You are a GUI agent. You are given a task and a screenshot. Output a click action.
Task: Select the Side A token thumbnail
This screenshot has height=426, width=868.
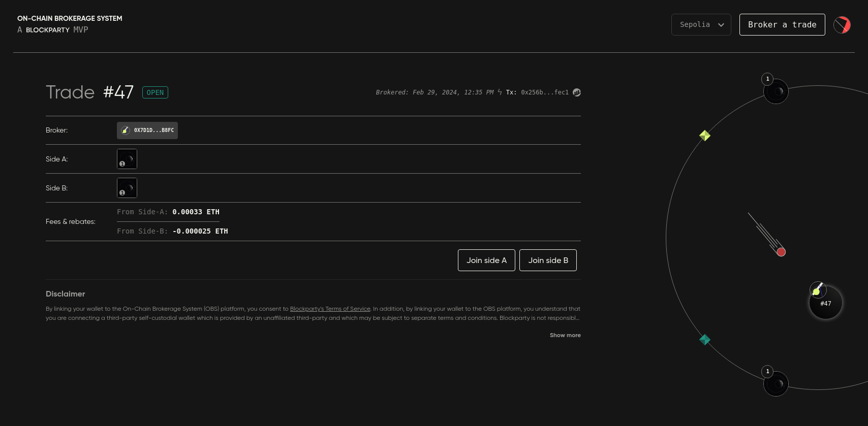click(127, 159)
